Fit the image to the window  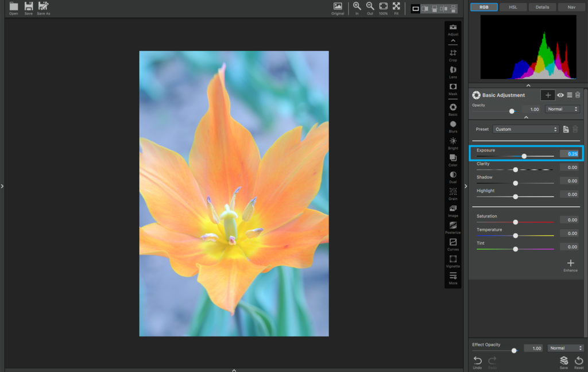click(x=396, y=8)
